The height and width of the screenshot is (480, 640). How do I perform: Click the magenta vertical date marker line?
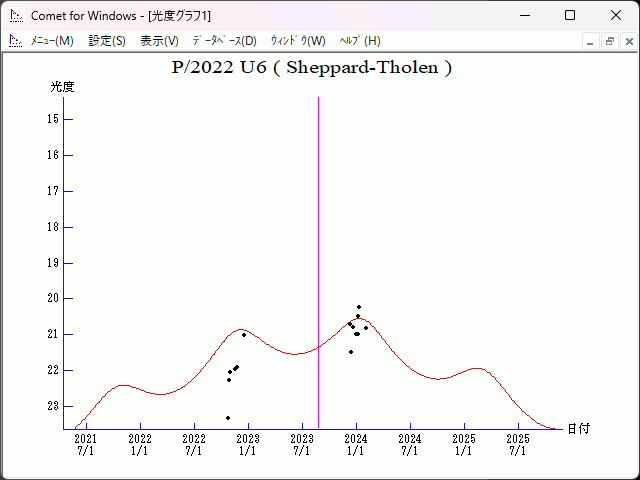click(318, 250)
